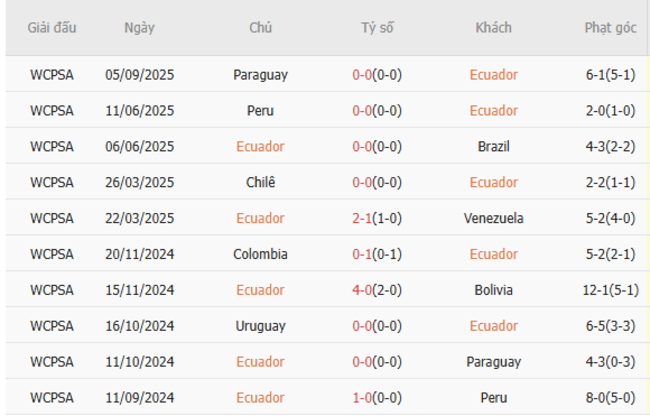This screenshot has height=416, width=650.
Task: Open the Bolivia team link
Action: tap(494, 291)
